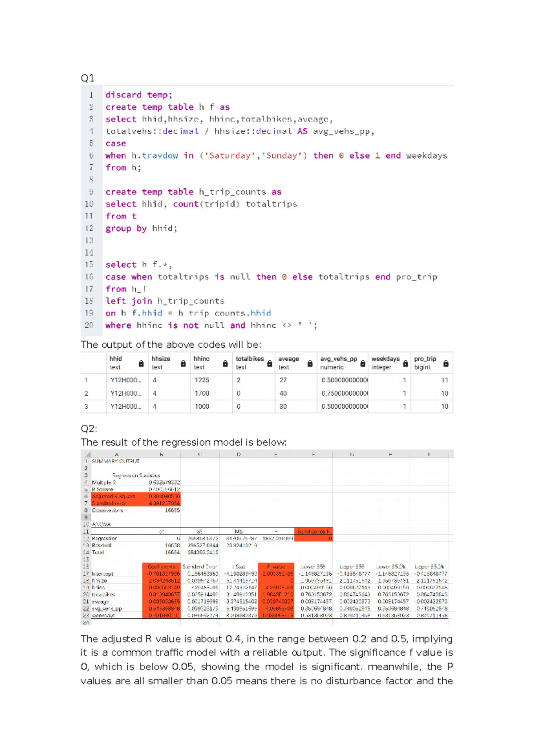Click the lock icon in avg_vehs_pp column header
The image size is (534, 756).
click(363, 364)
